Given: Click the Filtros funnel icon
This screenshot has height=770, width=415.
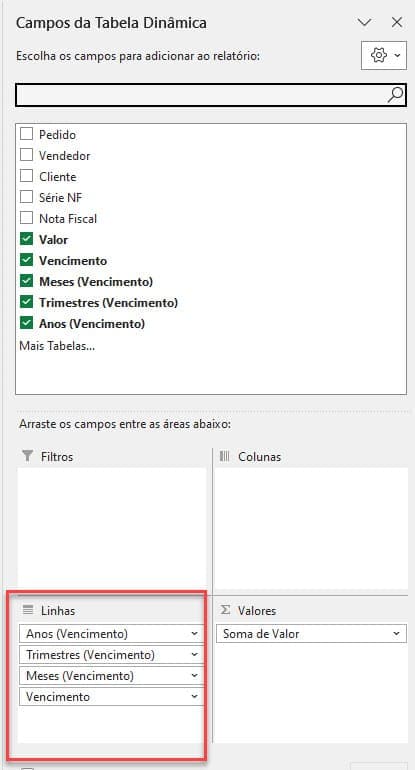Looking at the screenshot, I should tap(28, 456).
